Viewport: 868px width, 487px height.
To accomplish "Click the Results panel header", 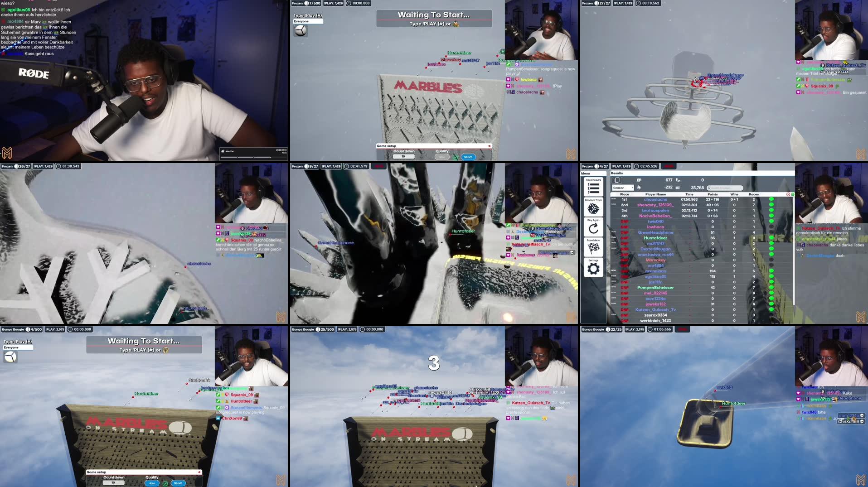I will (x=702, y=173).
